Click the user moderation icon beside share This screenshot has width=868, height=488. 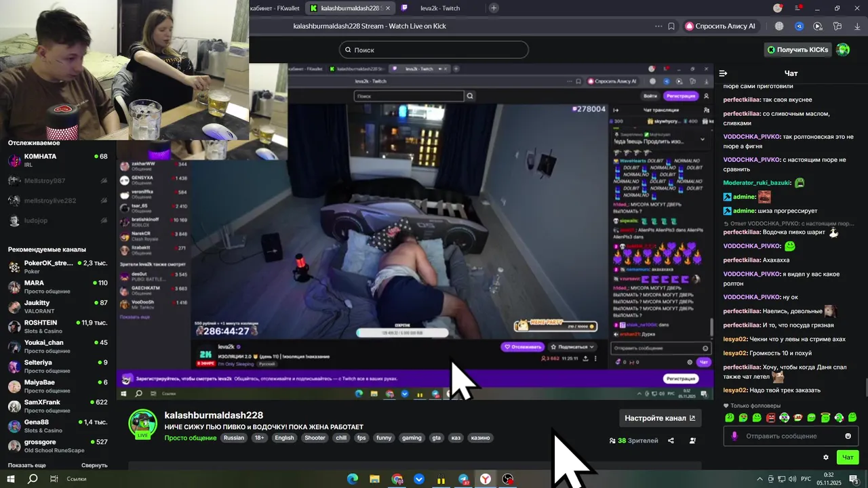(692, 441)
